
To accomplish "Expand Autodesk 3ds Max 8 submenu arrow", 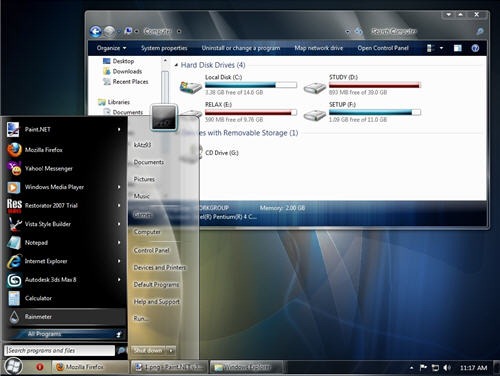I will pyautogui.click(x=119, y=280).
